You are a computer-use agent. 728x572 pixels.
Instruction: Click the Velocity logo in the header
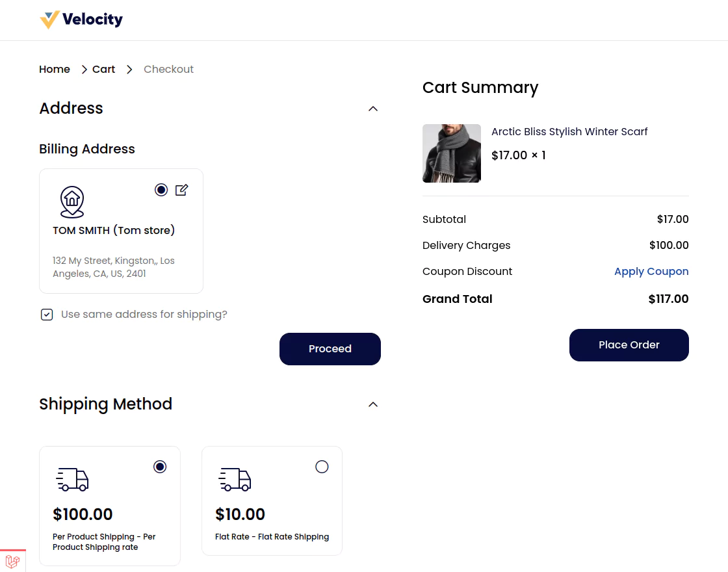pyautogui.click(x=81, y=19)
